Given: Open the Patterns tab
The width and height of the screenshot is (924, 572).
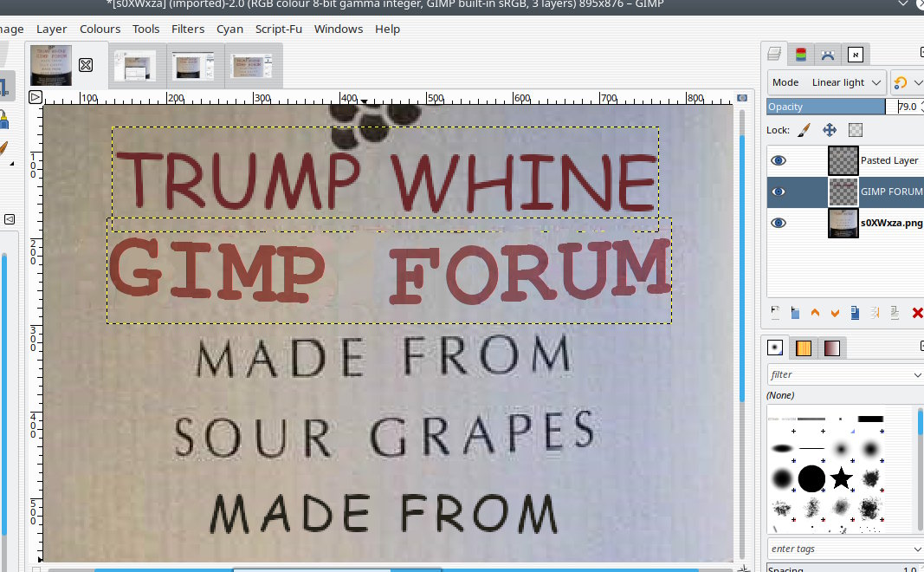Looking at the screenshot, I should (804, 348).
